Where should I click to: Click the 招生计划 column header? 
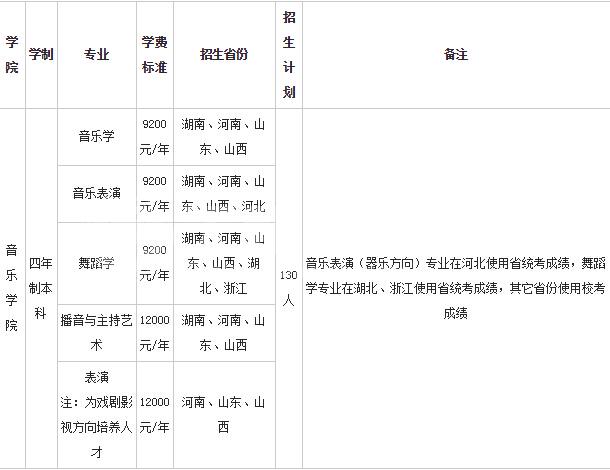point(288,55)
